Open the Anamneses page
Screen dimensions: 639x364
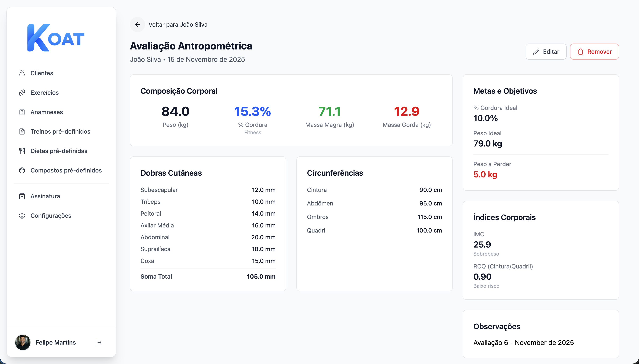[47, 112]
